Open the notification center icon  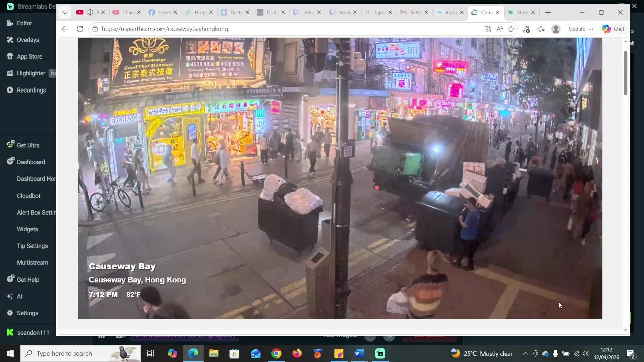click(x=630, y=353)
